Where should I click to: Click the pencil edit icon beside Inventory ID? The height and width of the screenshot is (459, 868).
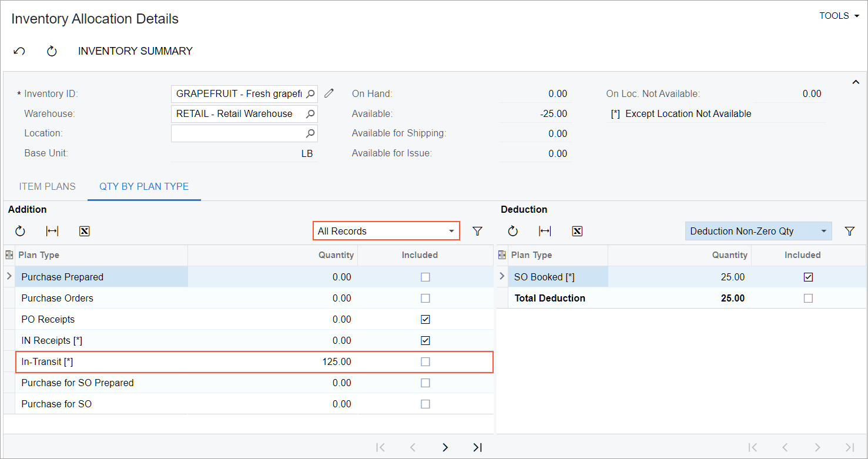click(329, 93)
